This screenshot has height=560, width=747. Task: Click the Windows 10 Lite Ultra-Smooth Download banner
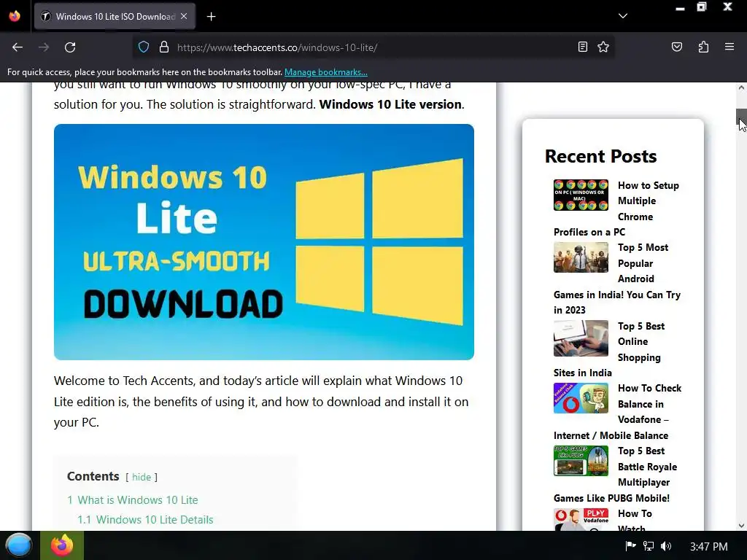coord(264,242)
